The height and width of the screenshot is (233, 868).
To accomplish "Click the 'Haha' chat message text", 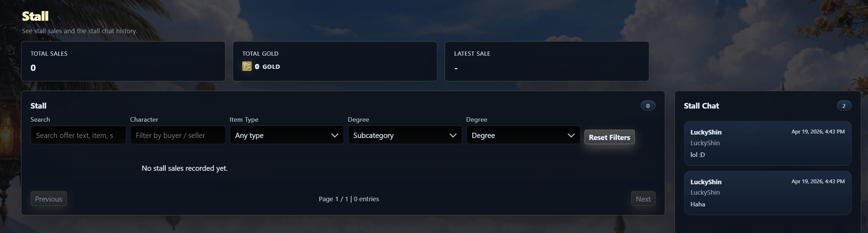I will coord(698,204).
